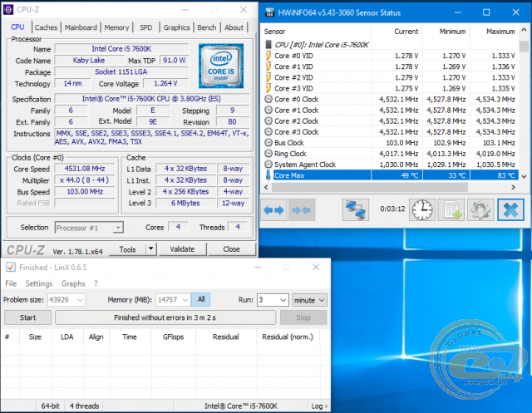Click LinX Time column header
Viewport: 532px width, 413px height.
pyautogui.click(x=130, y=337)
